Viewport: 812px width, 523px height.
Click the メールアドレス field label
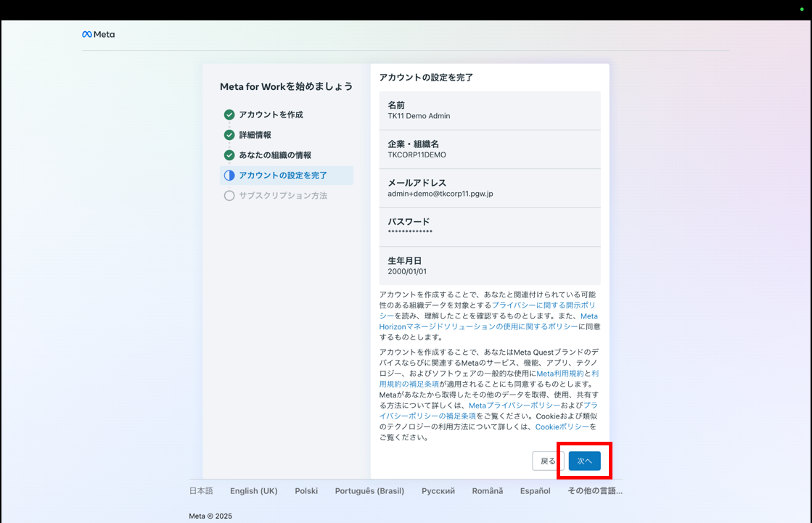(417, 183)
